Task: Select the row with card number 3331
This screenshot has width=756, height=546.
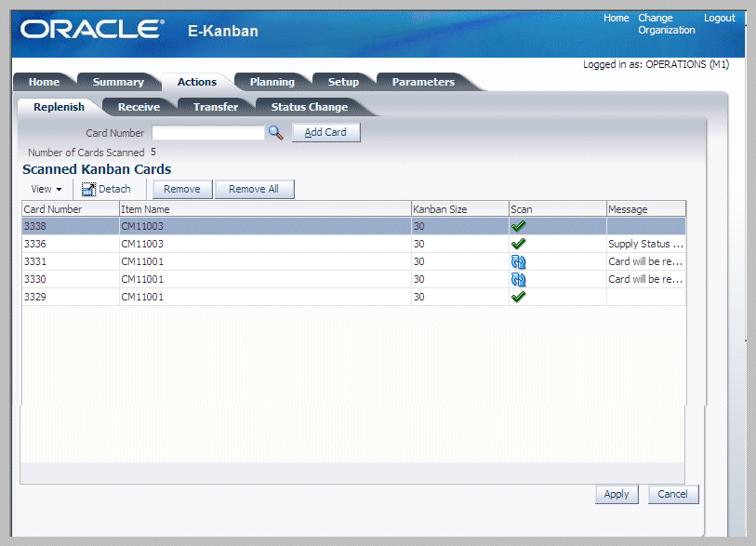Action: [x=354, y=261]
